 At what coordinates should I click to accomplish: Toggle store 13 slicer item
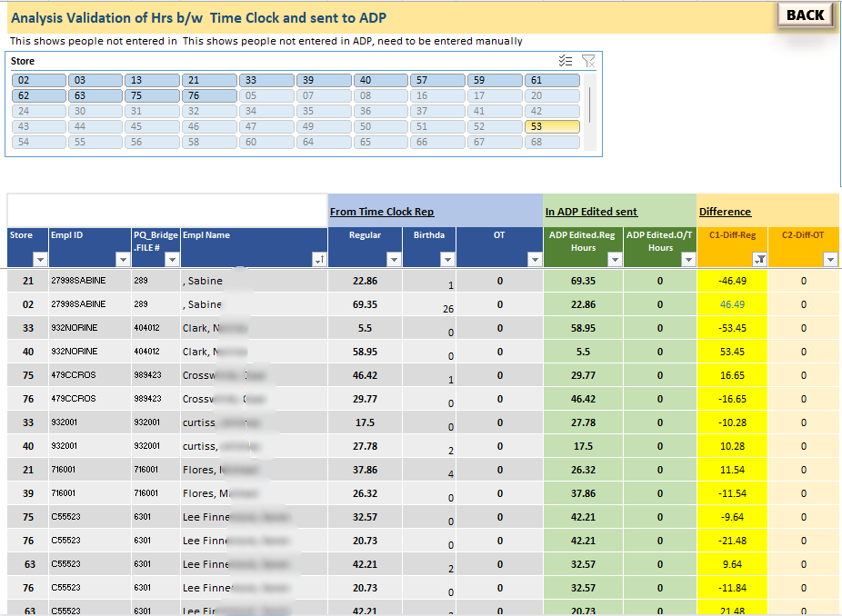153,81
